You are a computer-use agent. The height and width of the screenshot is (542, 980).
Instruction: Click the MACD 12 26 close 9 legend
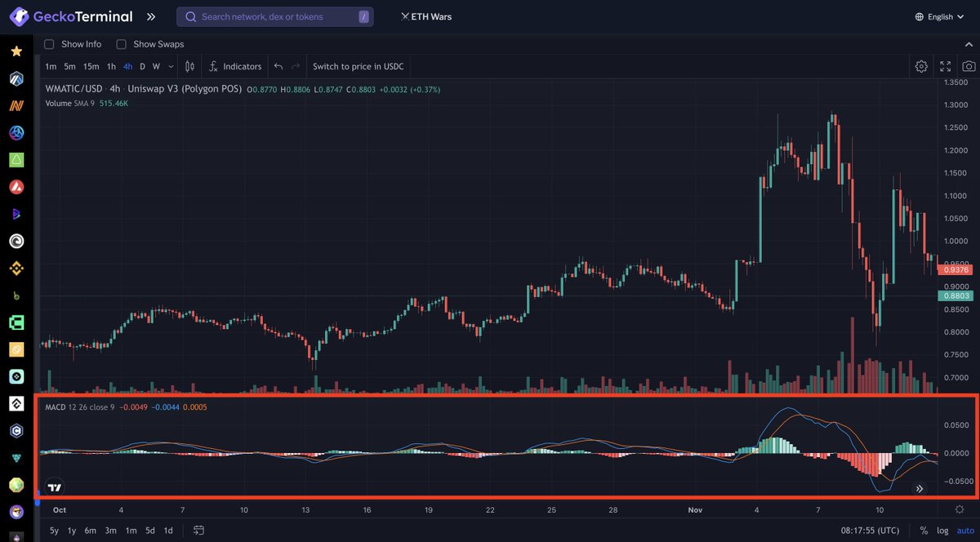79,406
